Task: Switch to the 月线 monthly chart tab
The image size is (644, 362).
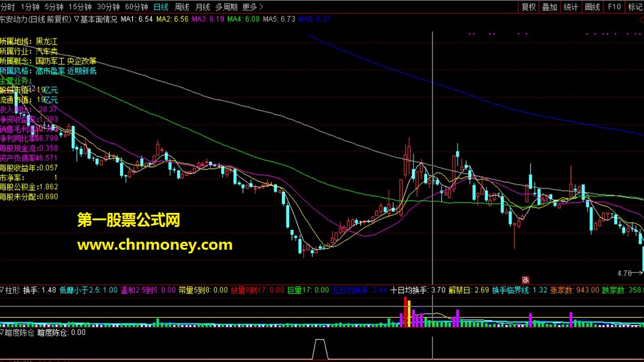Action: 202,7
